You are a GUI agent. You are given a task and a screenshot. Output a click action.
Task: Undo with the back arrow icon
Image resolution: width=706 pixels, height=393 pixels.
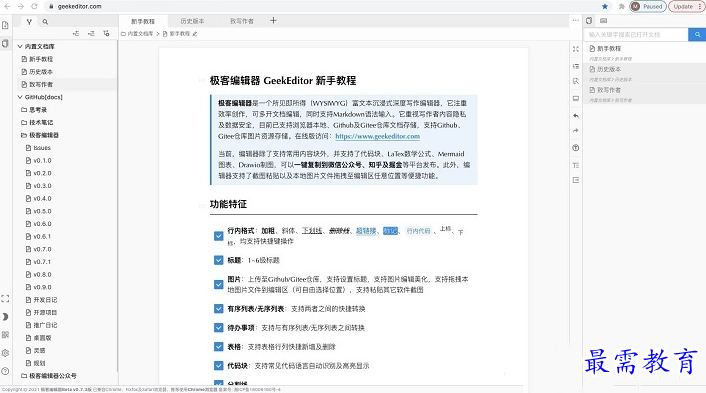click(575, 116)
